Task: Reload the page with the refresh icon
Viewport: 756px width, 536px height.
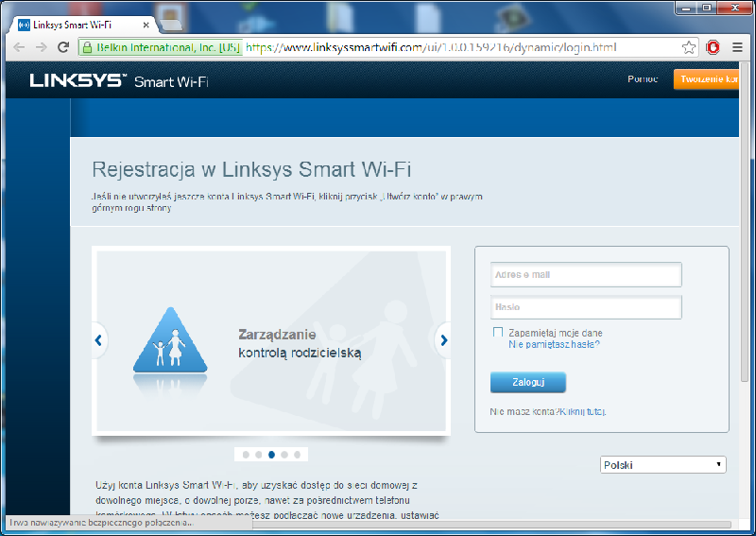Action: coord(63,47)
